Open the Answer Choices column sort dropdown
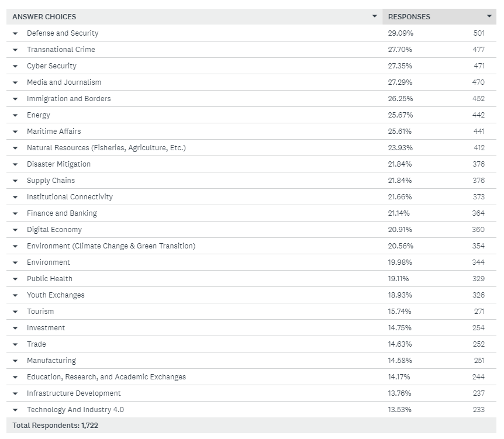 coord(374,16)
